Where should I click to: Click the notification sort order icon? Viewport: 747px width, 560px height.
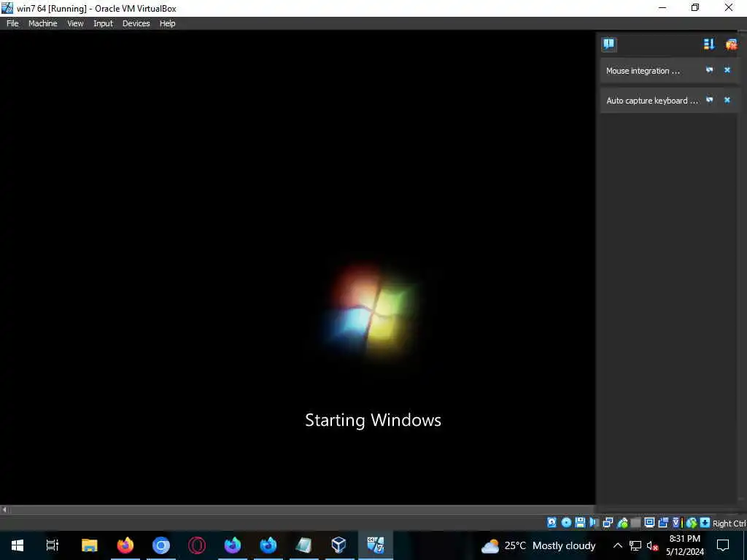pos(709,44)
